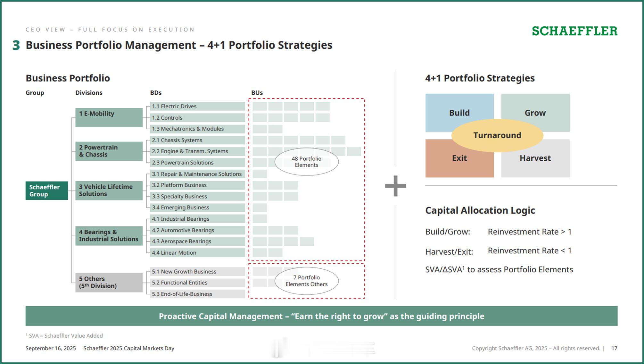Viewport: 644px width, 364px height.
Task: Click the Capital Allocation Logic heading
Action: tap(480, 210)
